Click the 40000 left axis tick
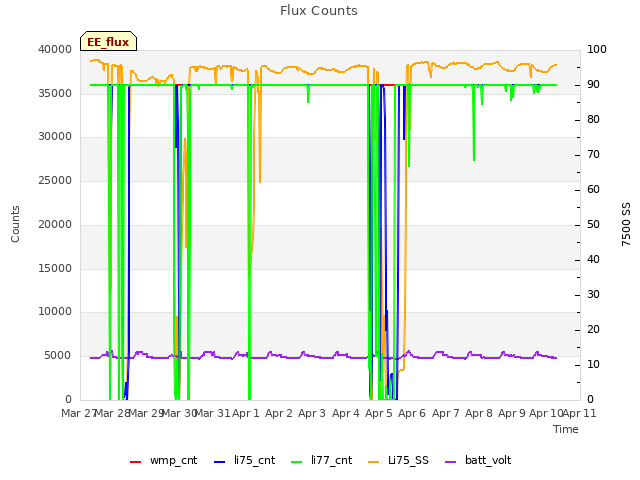This screenshot has width=640, height=480. (55, 49)
